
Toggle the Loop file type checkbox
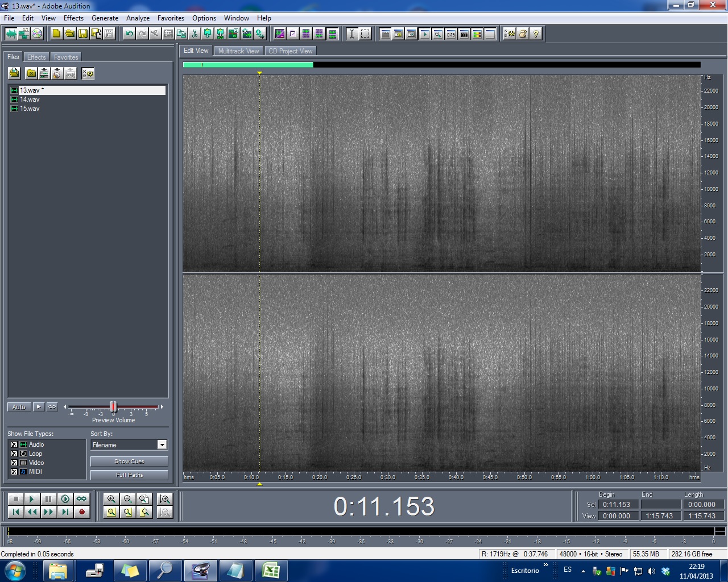[x=14, y=454]
